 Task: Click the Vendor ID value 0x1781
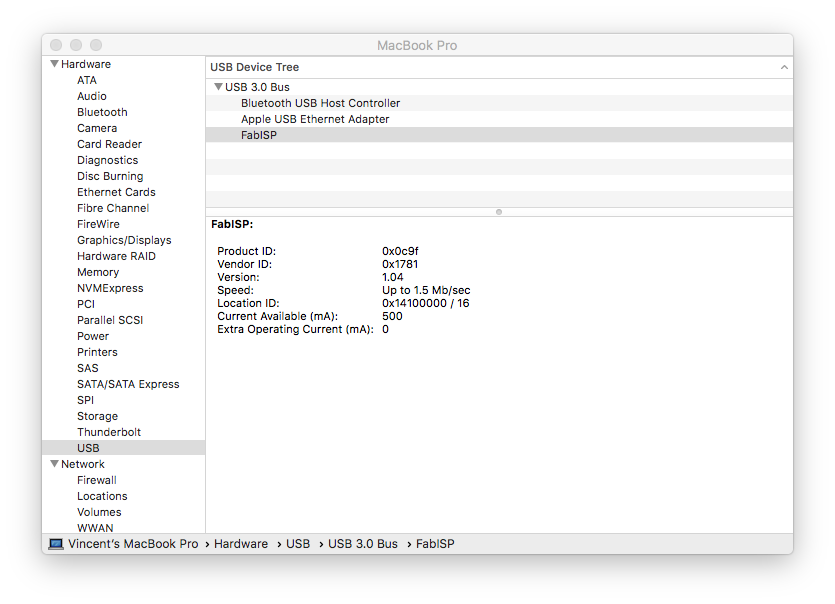(x=400, y=264)
